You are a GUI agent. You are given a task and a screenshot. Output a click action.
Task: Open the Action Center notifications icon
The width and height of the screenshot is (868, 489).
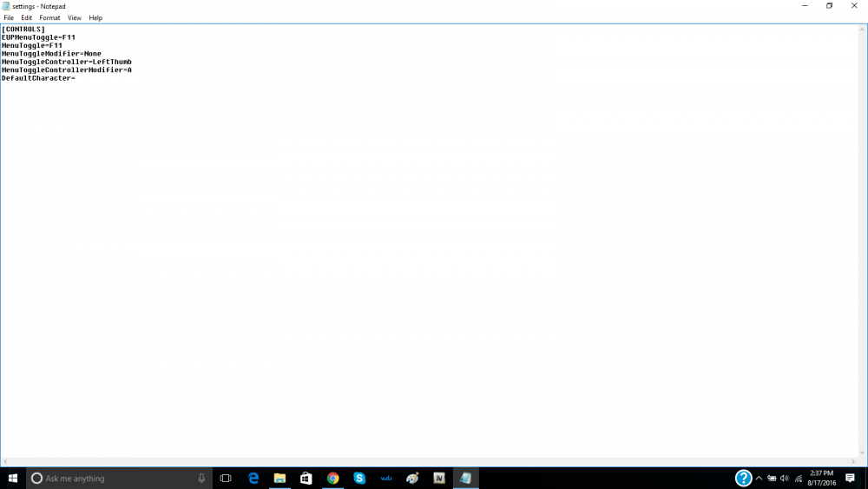point(851,478)
